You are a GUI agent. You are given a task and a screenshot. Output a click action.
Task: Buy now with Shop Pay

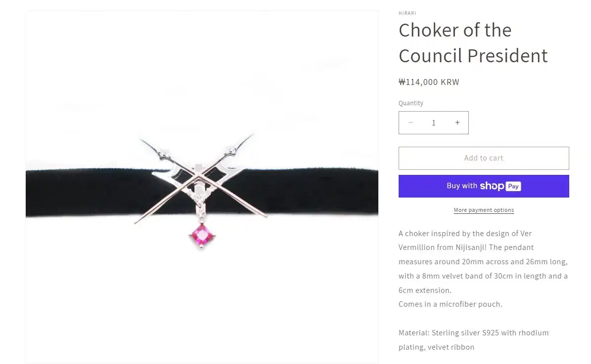point(484,186)
